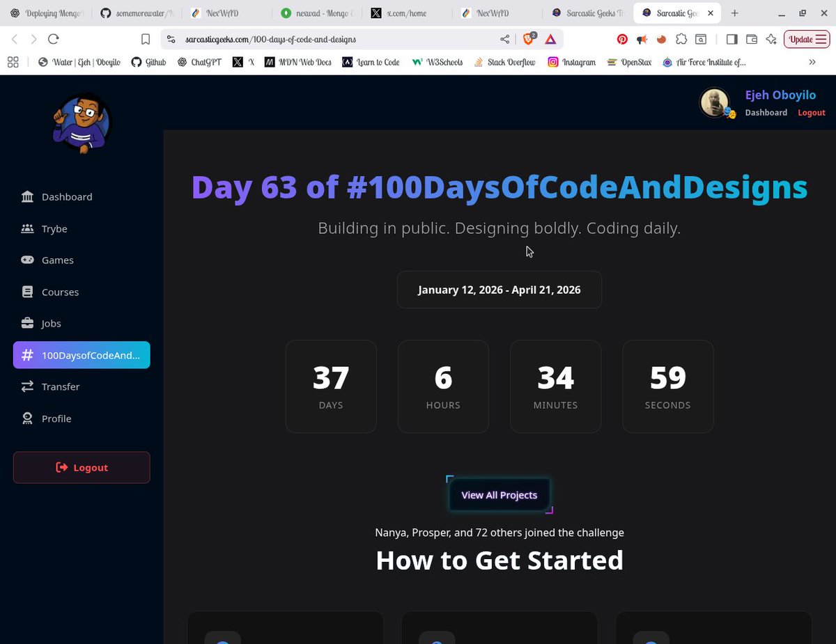Screen dimensions: 836x644
Task: Open a new tab with plus button
Action: coord(734,13)
